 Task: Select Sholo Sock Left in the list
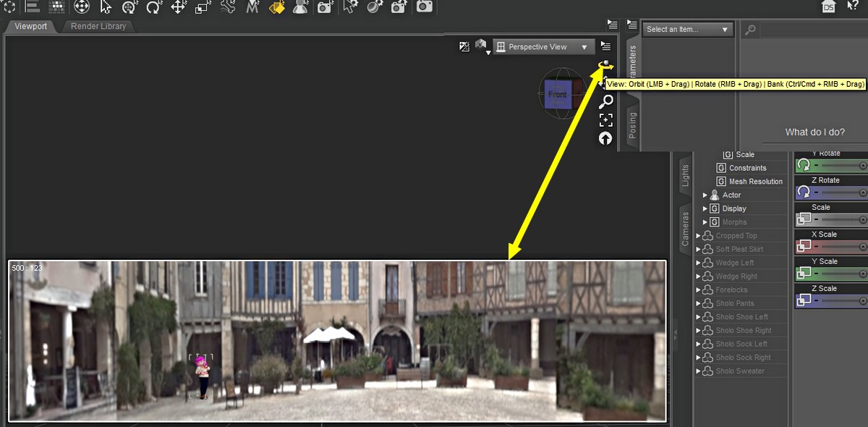[741, 344]
